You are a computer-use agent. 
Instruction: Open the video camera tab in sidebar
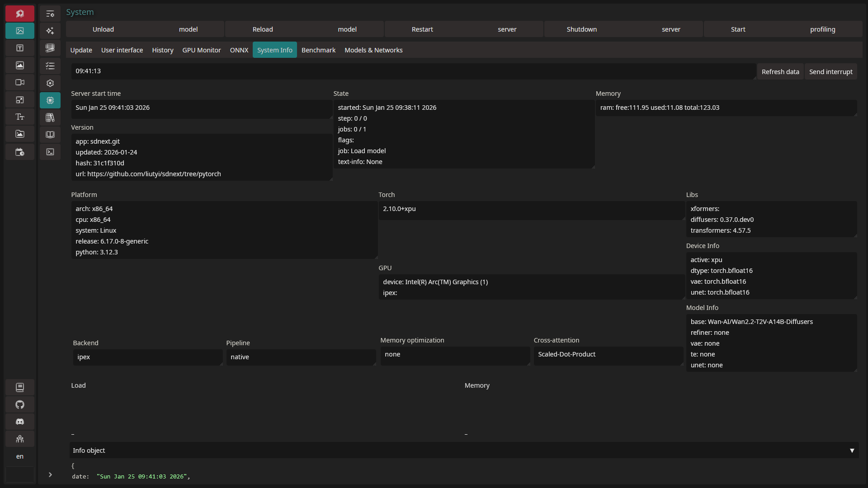click(x=20, y=82)
